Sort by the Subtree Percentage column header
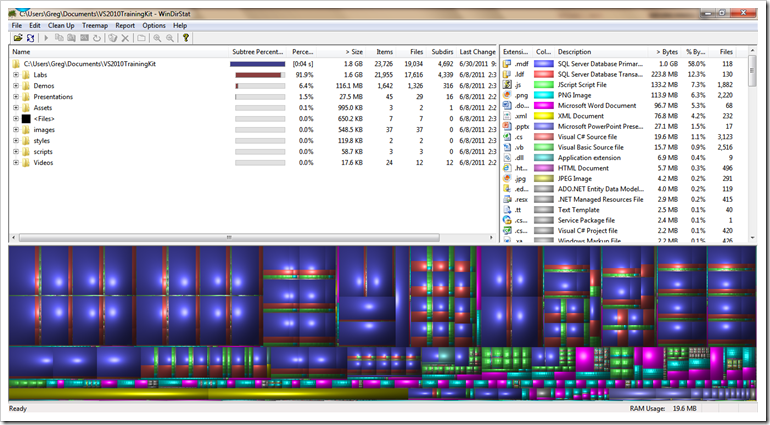The width and height of the screenshot is (770, 425). [258, 52]
